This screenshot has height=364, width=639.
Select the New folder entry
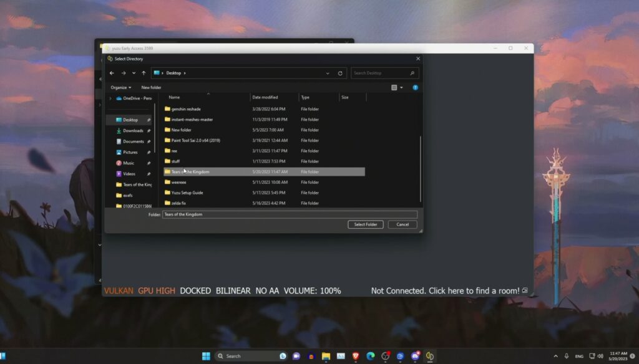pyautogui.click(x=265, y=130)
